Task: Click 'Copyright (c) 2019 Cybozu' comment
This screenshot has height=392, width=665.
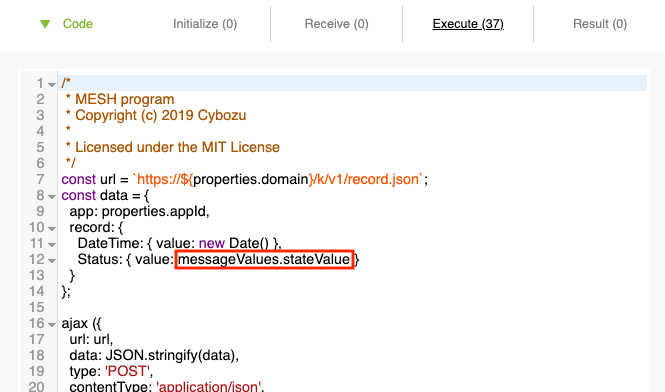Action: tap(156, 115)
